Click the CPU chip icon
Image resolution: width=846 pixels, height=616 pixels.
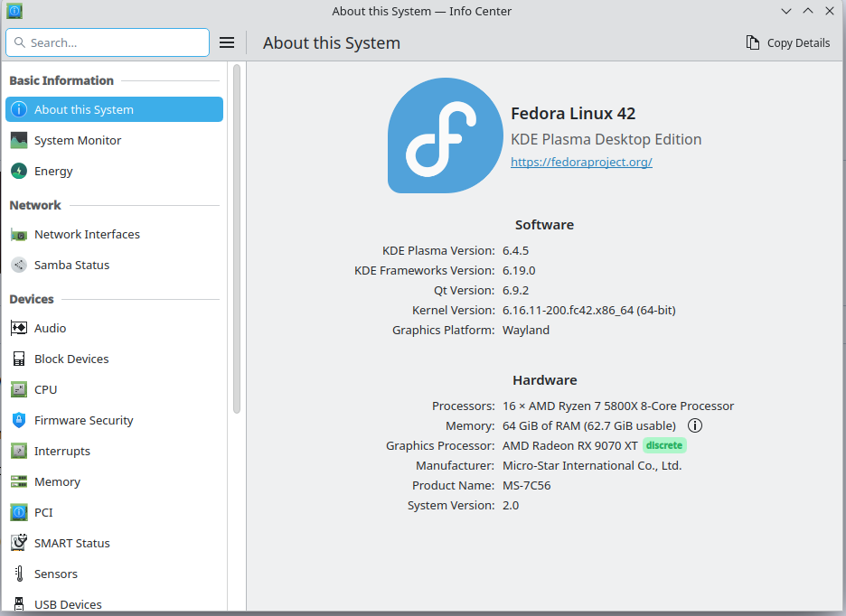pyautogui.click(x=19, y=389)
